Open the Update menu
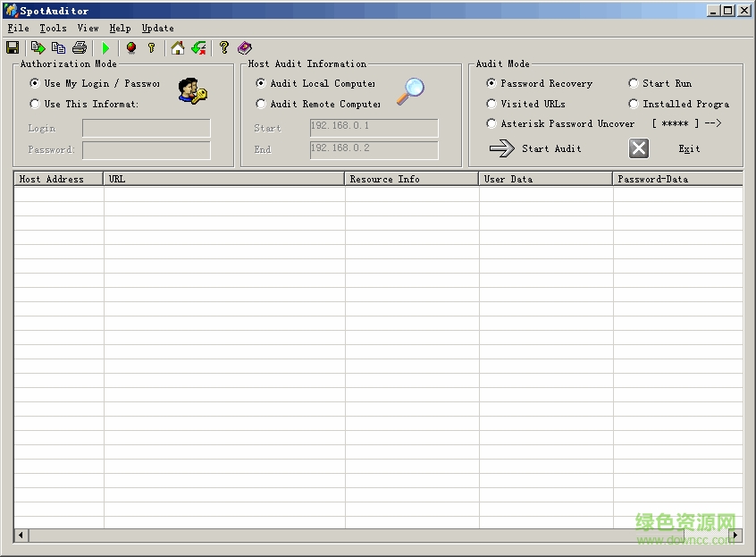 click(x=157, y=28)
